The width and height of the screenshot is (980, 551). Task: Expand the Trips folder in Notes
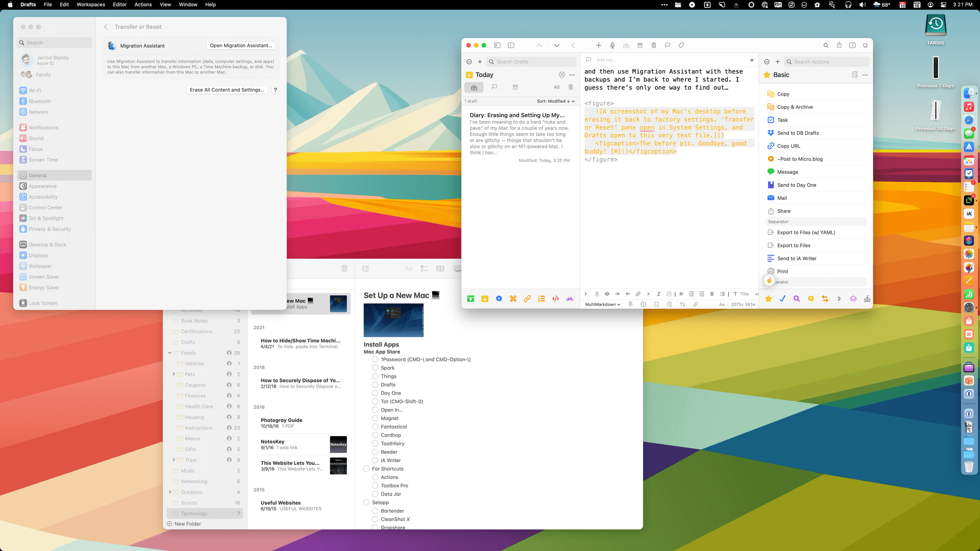click(x=174, y=460)
